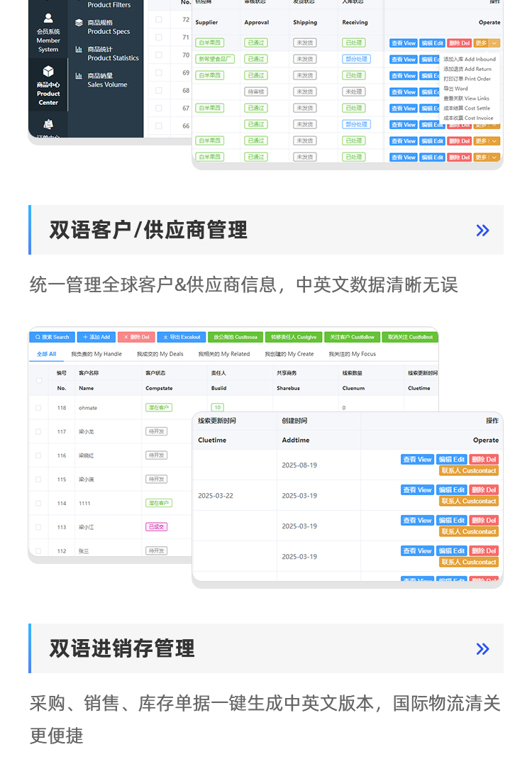The height and width of the screenshot is (764, 532).
Task: Click the 取消关注 Custfollnot button
Action: pyautogui.click(x=410, y=337)
